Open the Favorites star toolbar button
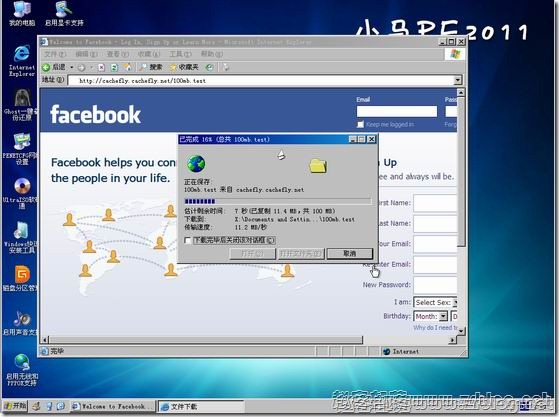This screenshot has width=559, height=417. [x=184, y=67]
